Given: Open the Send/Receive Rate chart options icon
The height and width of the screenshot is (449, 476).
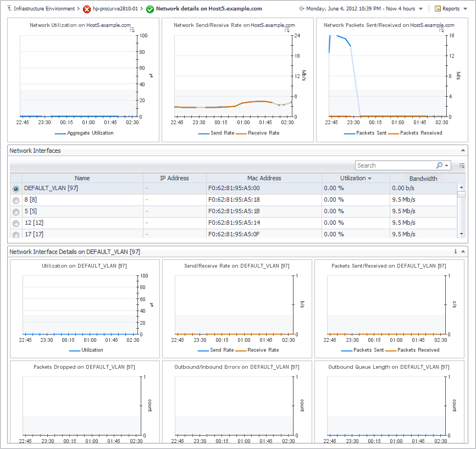Looking at the screenshot, I should [287, 30].
